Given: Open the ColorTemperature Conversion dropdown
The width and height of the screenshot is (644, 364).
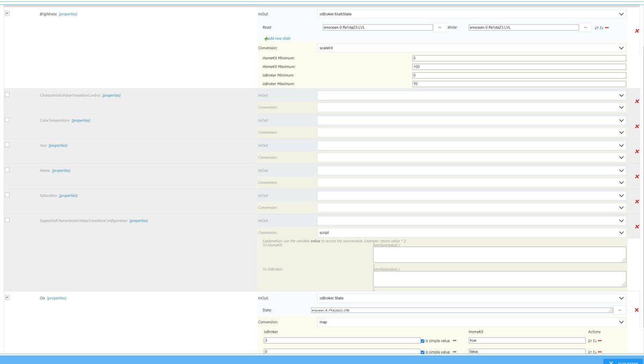Looking at the screenshot, I should coord(472,132).
